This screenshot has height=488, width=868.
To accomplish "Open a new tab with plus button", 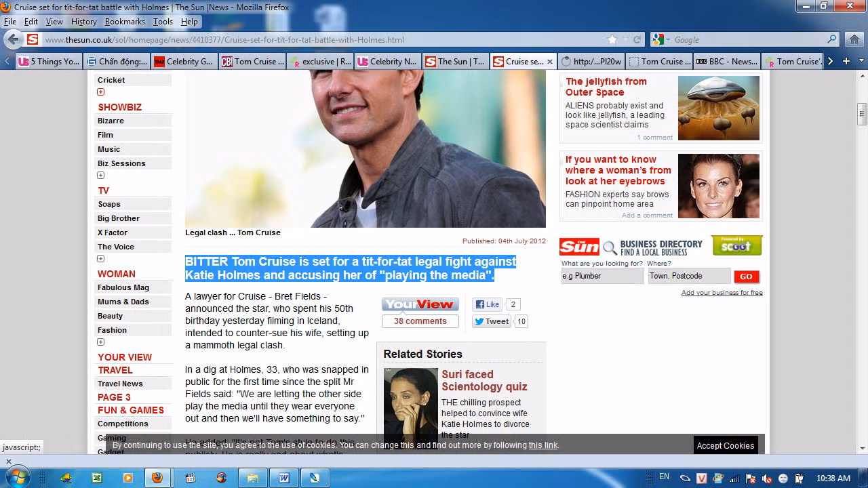I will pos(846,61).
